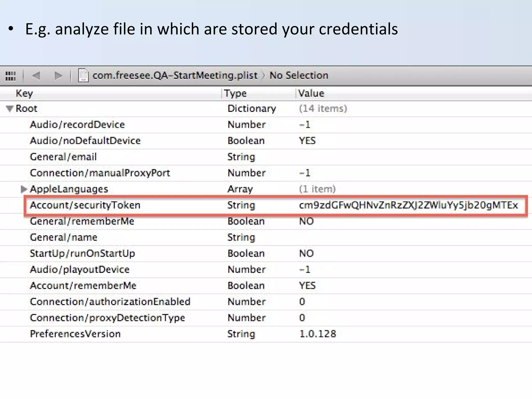Open Type dropdown for StartUp/runOnStartUp
This screenshot has height=399, width=532.
tap(246, 254)
